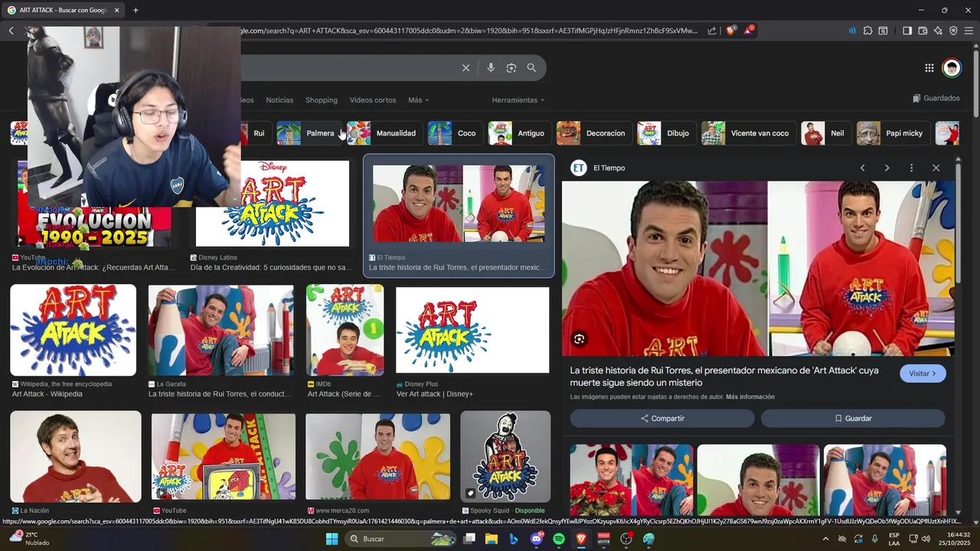
Task: Expand the Más search filter dropdown
Action: [418, 100]
